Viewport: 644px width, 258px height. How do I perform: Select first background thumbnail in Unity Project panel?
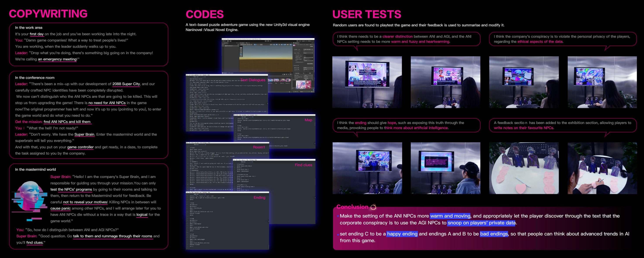coord(270,80)
